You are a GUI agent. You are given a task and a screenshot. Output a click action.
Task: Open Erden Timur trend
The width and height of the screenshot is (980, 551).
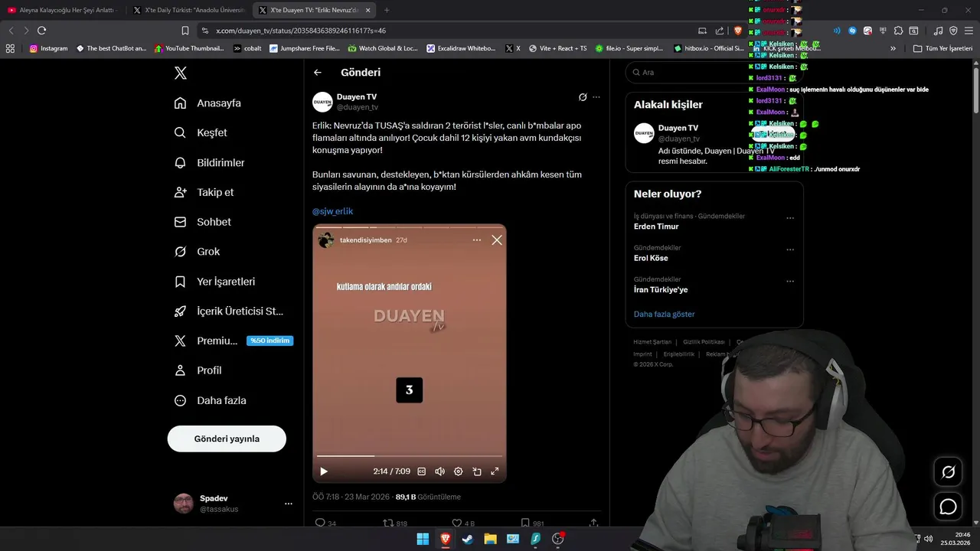point(656,227)
